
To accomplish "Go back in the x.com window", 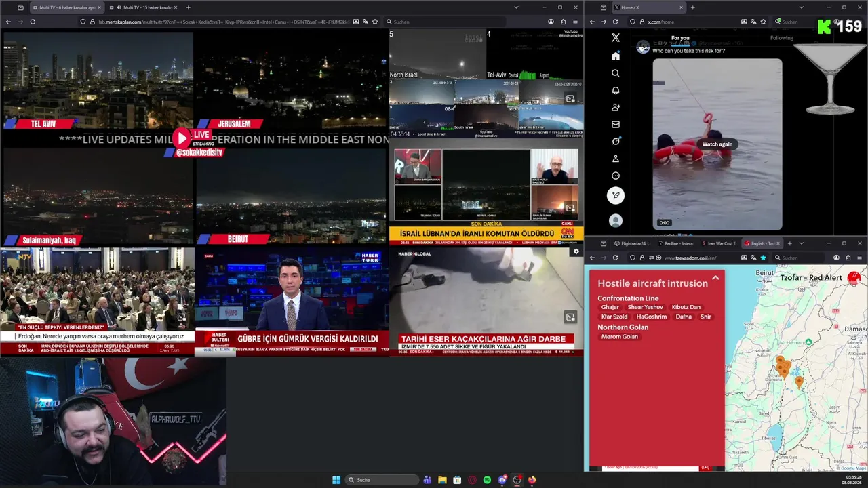I will tap(592, 22).
